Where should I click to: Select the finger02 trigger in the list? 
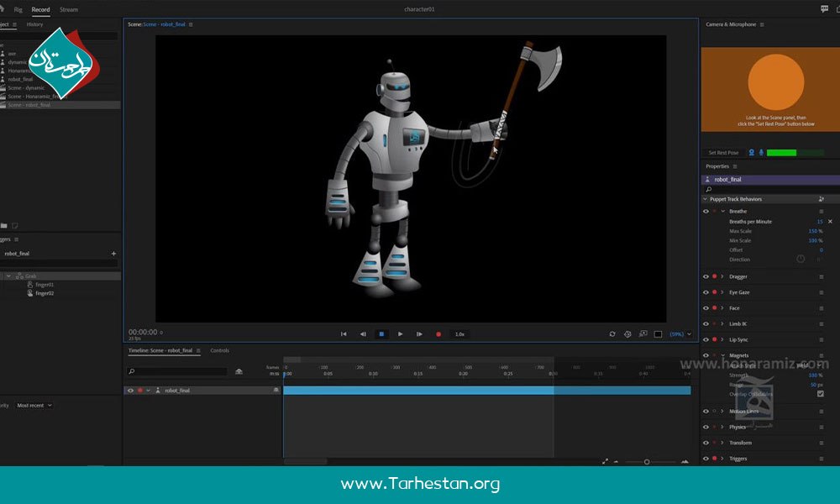click(x=45, y=293)
